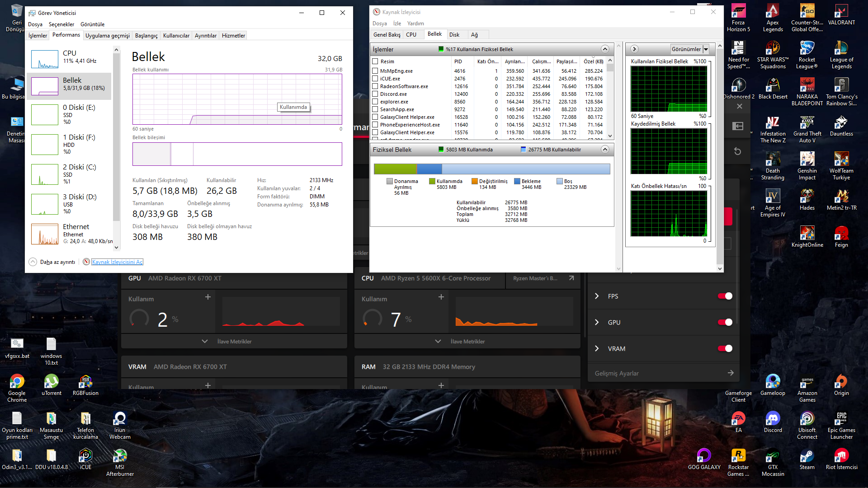
Task: Open İzle menu in Resource Monitor
Action: point(397,23)
